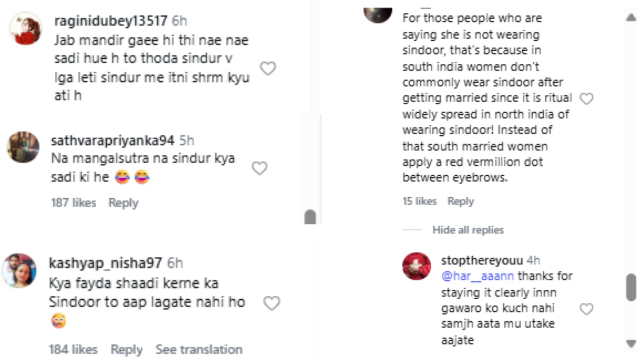Open raginidubey13517's profile picture
644x362 pixels.
click(25, 29)
